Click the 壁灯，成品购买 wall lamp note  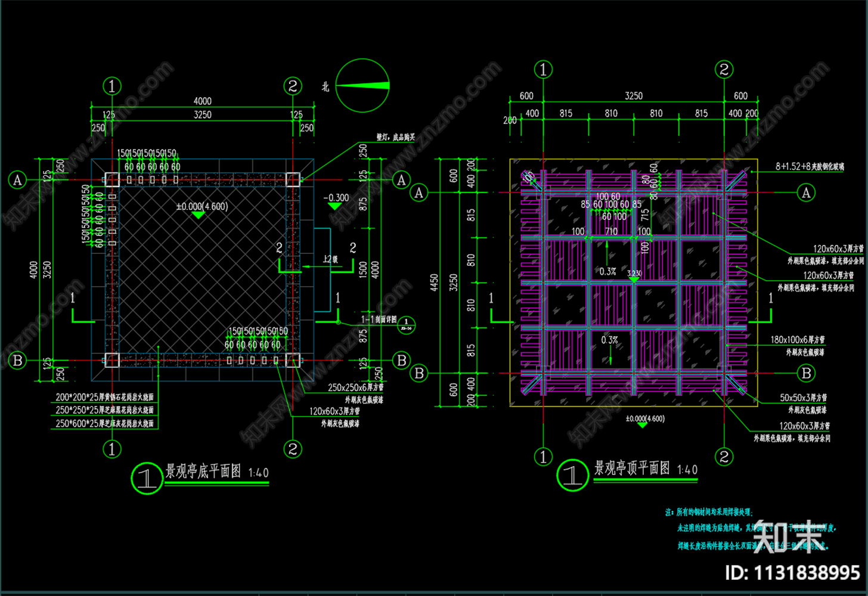[x=395, y=137]
